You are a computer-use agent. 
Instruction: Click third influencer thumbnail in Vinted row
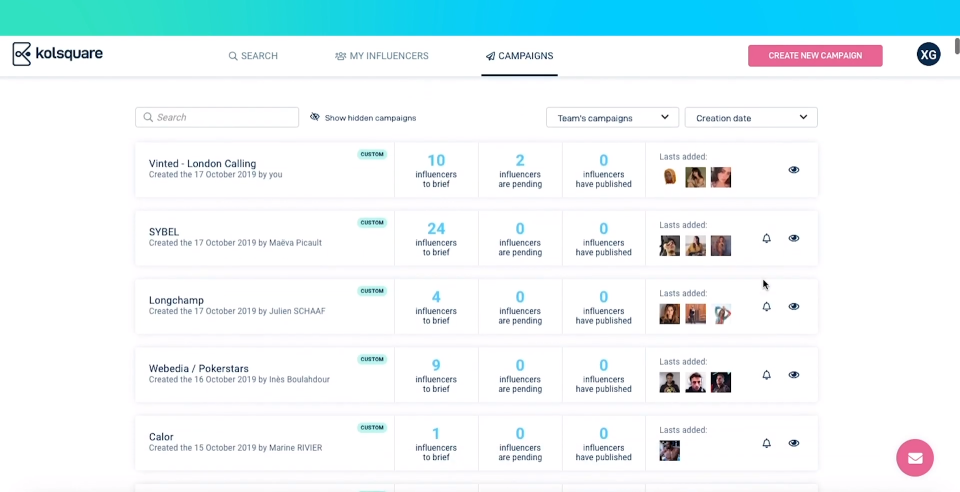[721, 177]
